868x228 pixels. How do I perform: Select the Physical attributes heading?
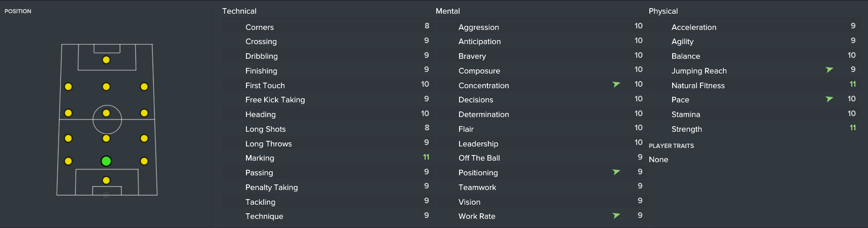pyautogui.click(x=663, y=11)
